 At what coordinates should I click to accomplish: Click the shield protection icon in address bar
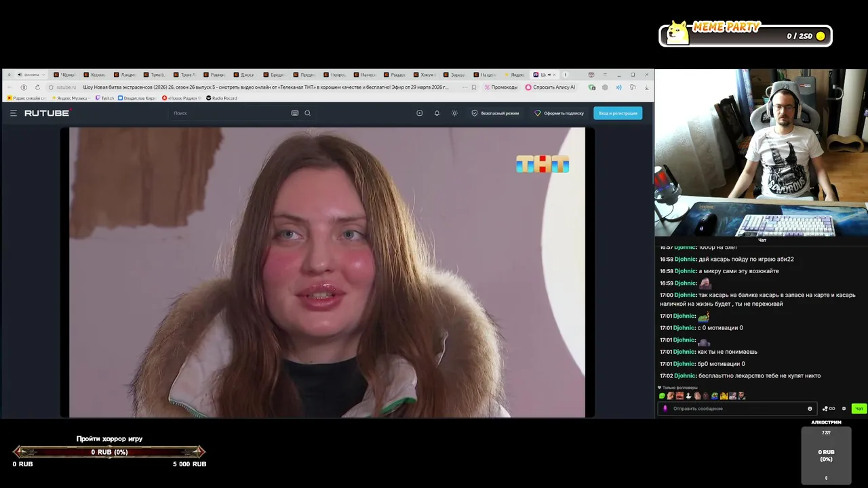pyautogui.click(x=51, y=87)
